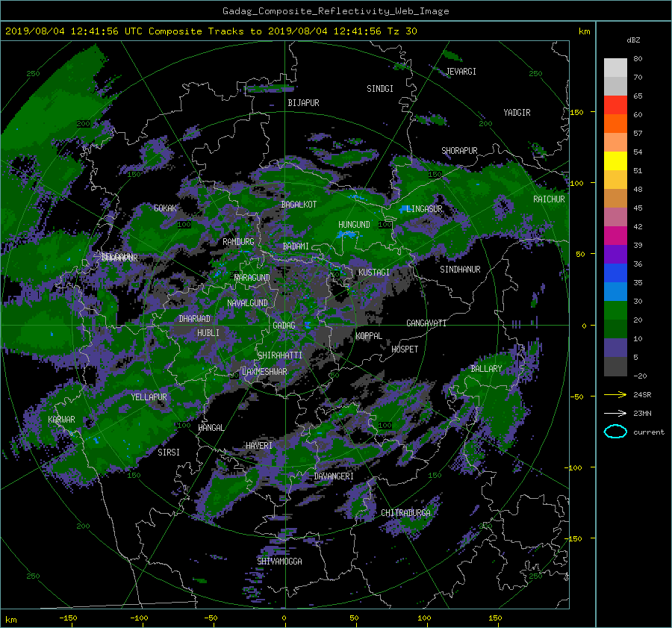672x628 pixels.
Task: Click the SIRSI city label
Action: tap(169, 453)
